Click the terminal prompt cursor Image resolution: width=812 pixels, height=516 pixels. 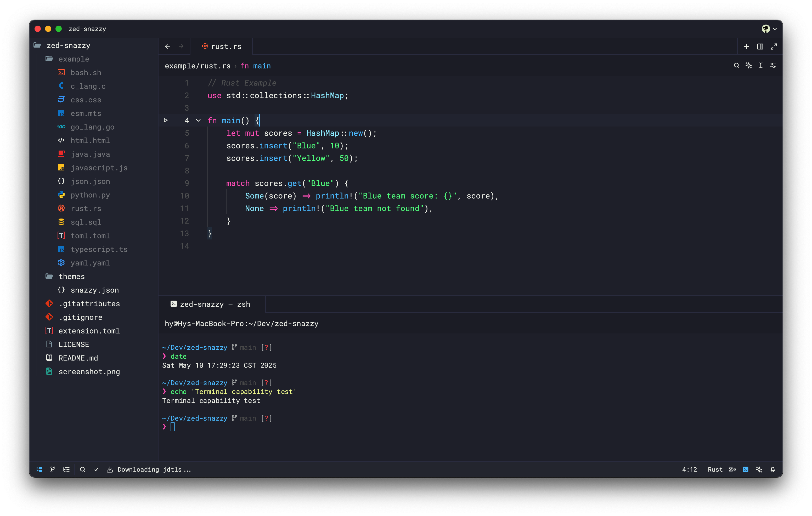pyautogui.click(x=173, y=427)
